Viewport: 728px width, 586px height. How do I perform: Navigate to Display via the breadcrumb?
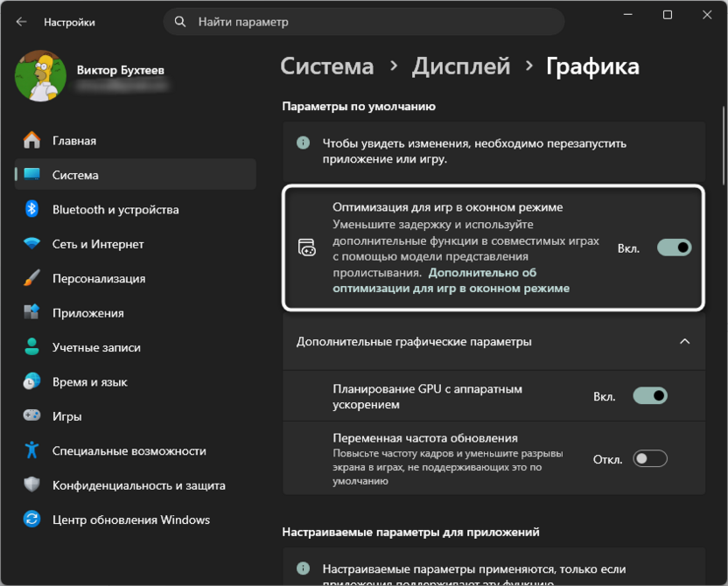(x=461, y=66)
